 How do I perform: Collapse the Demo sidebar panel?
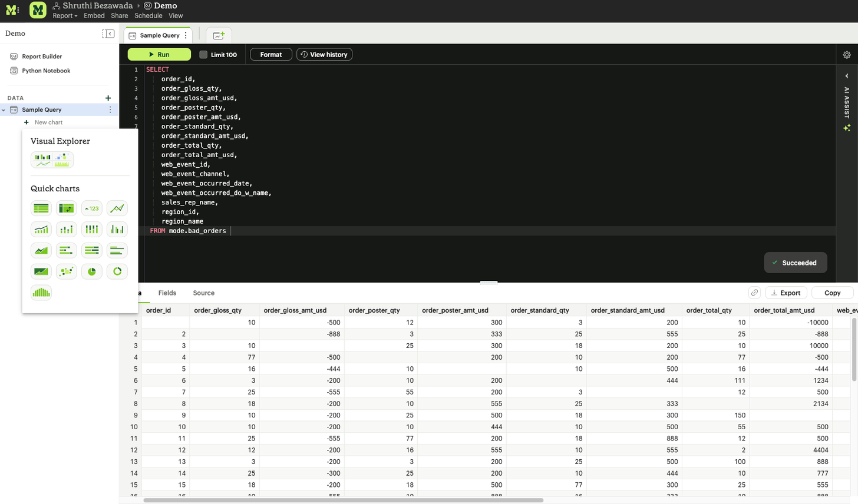[108, 34]
